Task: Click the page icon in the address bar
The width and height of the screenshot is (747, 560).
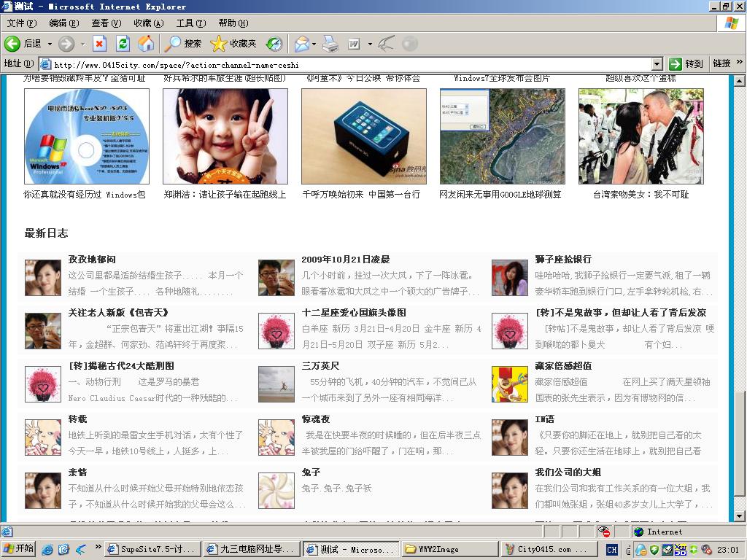Action: pyautogui.click(x=45, y=64)
